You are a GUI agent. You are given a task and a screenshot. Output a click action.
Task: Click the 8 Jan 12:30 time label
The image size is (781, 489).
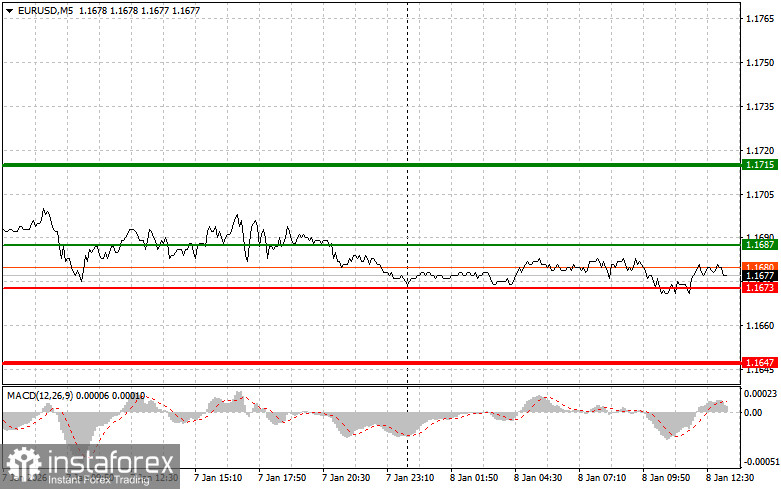[730, 478]
